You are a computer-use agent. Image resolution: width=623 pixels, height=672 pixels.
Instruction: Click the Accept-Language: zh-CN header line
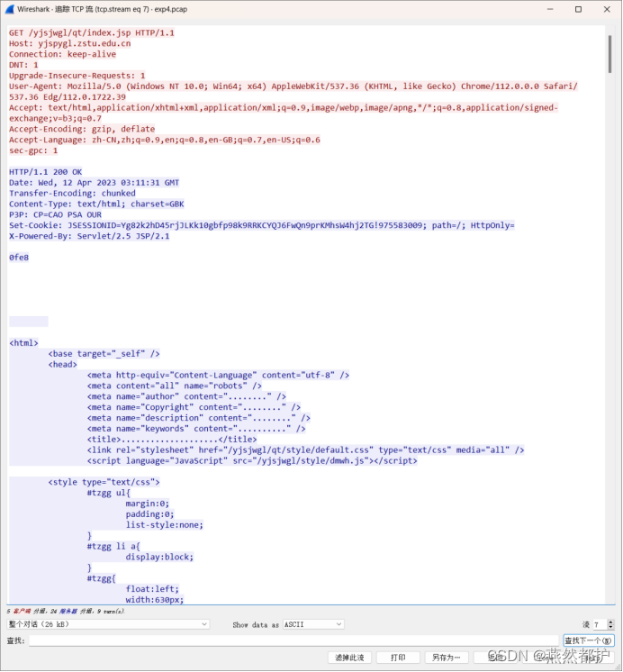click(165, 140)
